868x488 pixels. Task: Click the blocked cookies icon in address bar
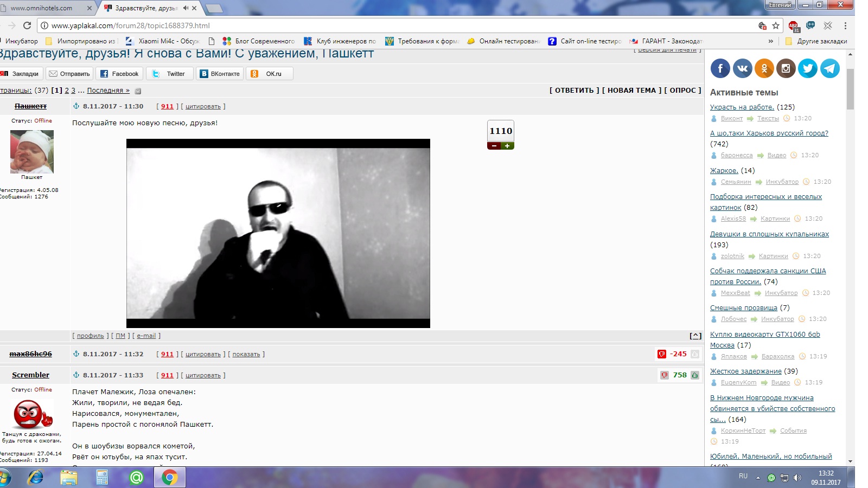tap(762, 25)
